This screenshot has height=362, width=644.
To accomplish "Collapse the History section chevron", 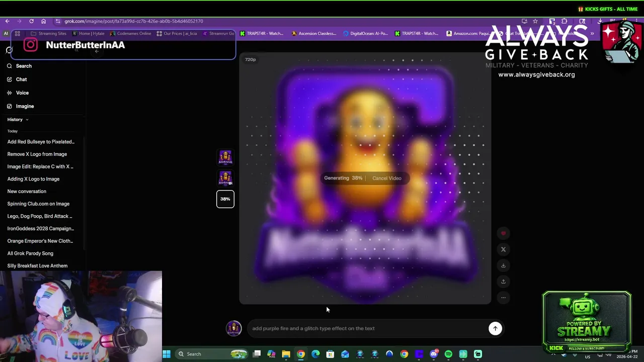I will tap(27, 120).
